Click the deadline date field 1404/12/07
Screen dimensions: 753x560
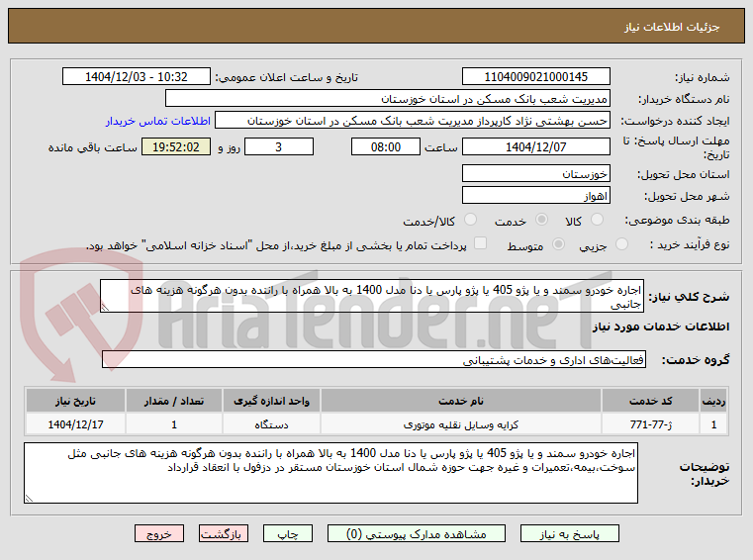coord(536,147)
